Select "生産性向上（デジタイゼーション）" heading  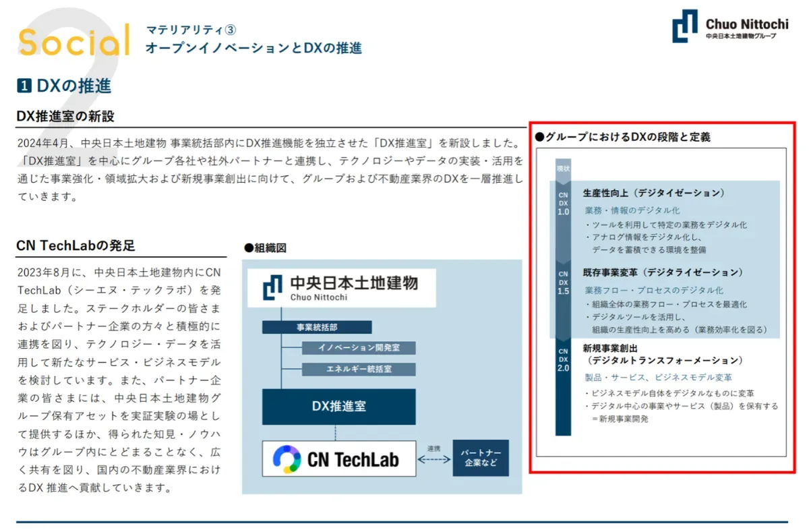[x=654, y=192]
